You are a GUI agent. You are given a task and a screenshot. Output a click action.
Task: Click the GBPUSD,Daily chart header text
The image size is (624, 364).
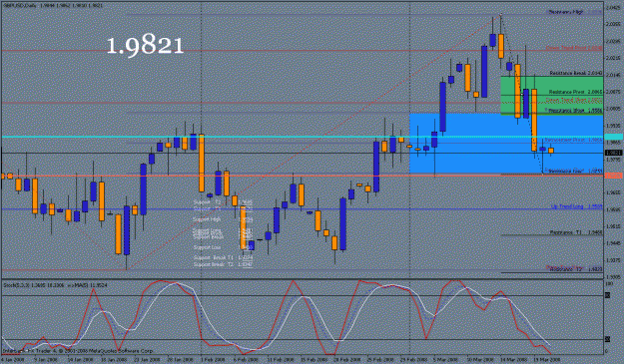click(x=53, y=6)
